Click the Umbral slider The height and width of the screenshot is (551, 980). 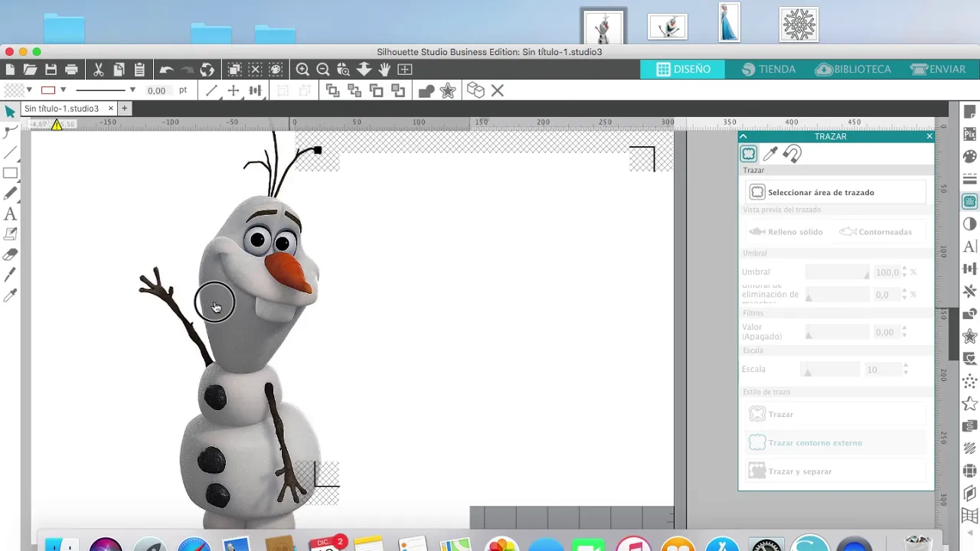(x=838, y=272)
